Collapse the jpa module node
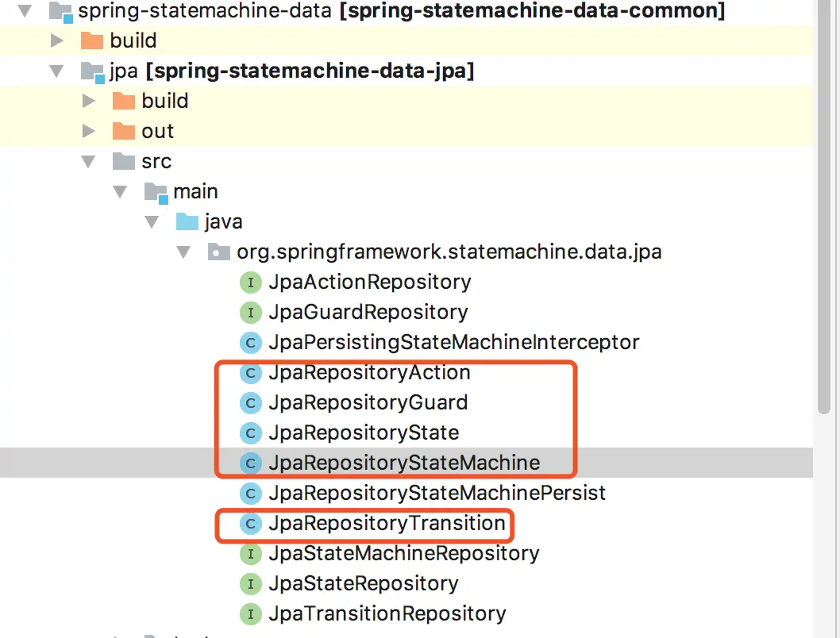This screenshot has width=840, height=638. click(x=56, y=70)
